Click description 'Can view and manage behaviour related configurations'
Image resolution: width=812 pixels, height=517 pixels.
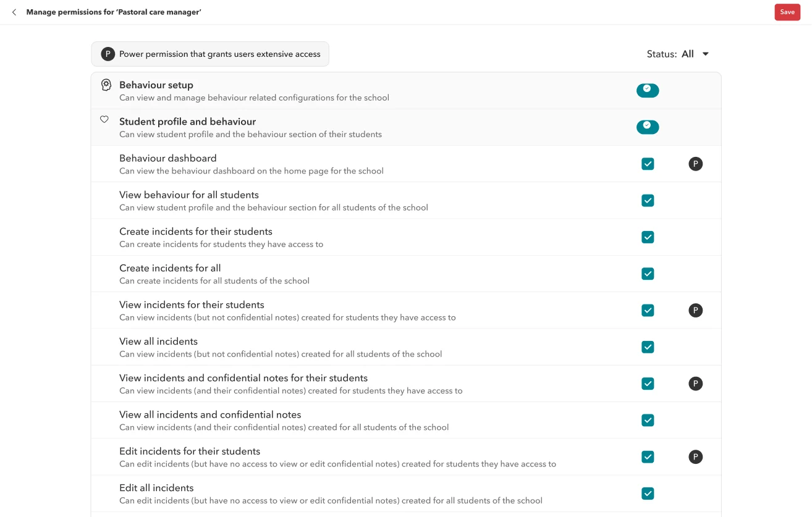click(254, 98)
